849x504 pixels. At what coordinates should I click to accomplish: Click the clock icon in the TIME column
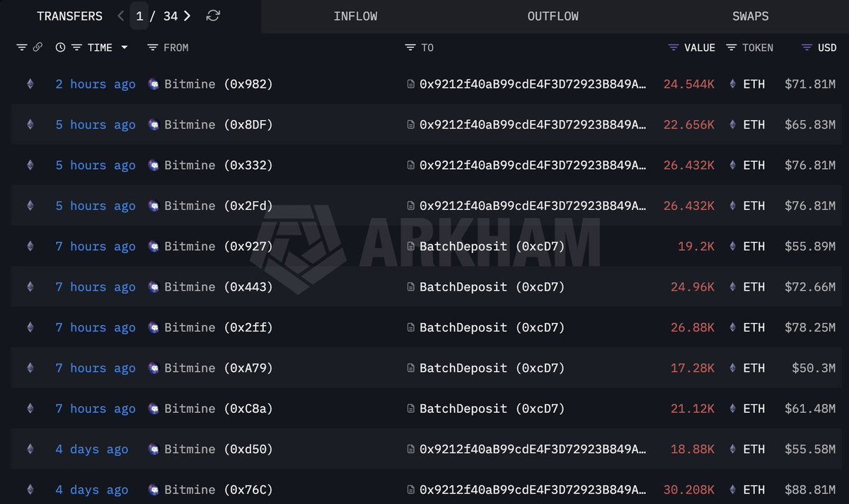(x=60, y=47)
